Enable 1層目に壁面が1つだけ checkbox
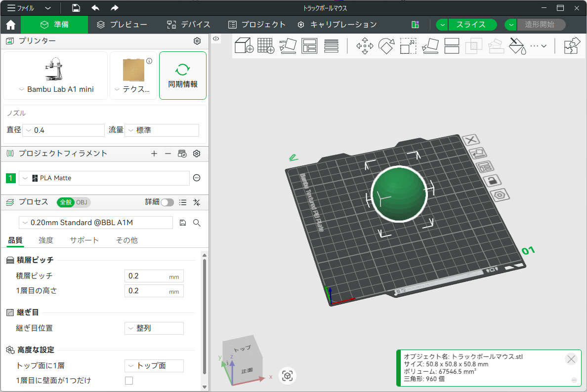Screen dimensions: 587x392 (129, 381)
